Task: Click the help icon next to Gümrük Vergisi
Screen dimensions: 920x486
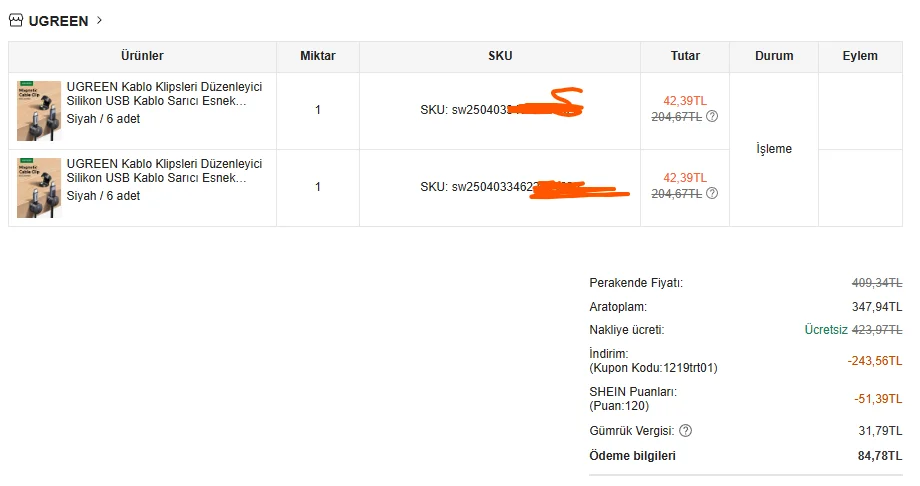Action: [685, 431]
